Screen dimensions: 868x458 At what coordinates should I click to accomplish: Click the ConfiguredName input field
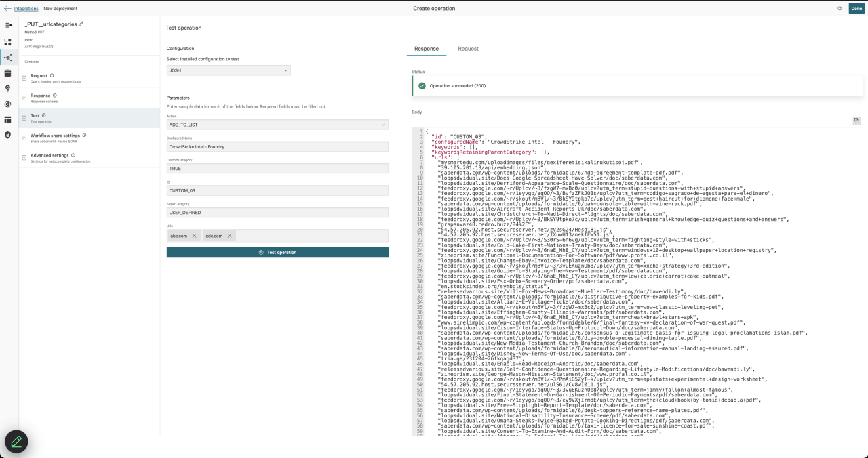pos(277,146)
